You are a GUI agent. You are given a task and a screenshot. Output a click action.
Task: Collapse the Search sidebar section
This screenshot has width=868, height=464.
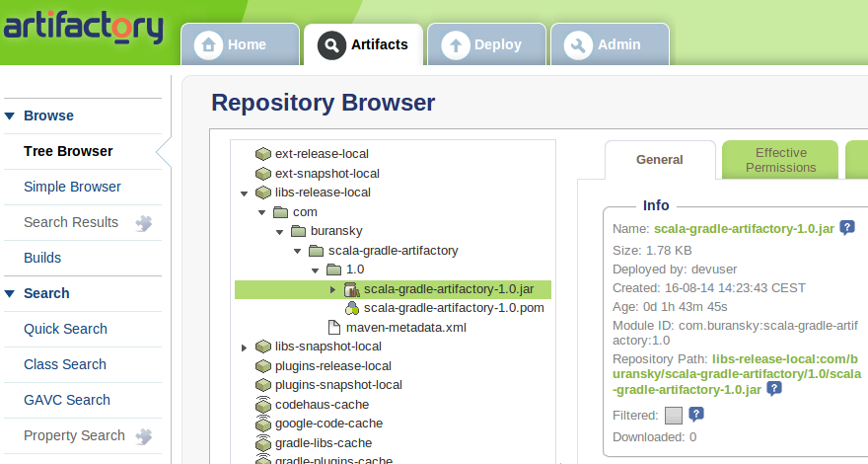click(x=10, y=293)
